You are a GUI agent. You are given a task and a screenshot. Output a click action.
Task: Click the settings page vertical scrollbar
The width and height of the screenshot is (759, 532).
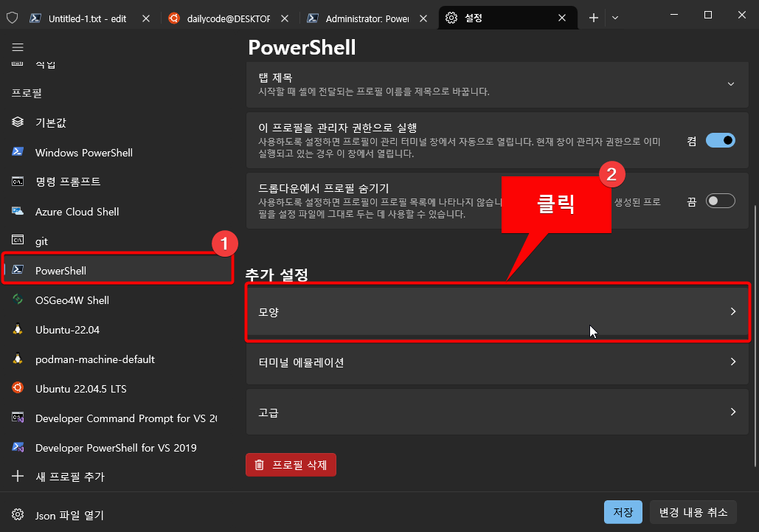tap(755, 336)
